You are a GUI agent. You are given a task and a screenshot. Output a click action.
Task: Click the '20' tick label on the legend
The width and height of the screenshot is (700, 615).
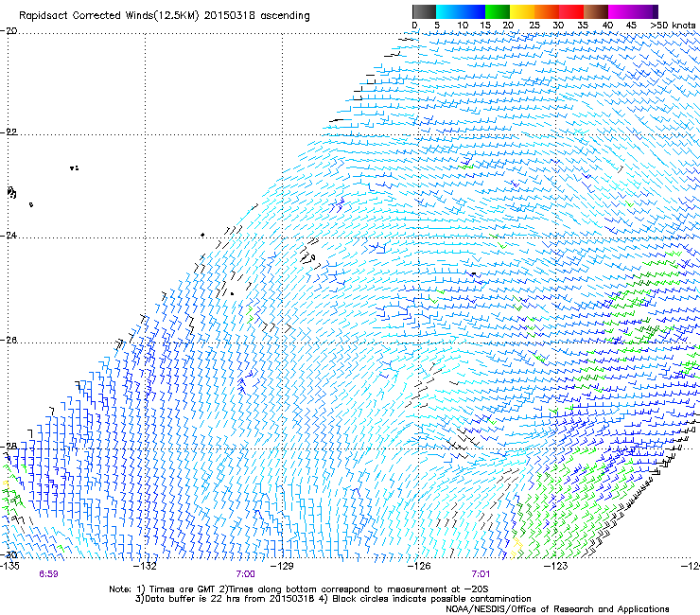point(508,26)
